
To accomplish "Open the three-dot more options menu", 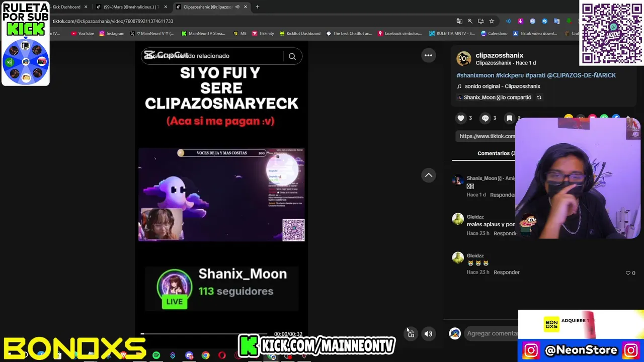I will [x=428, y=55].
